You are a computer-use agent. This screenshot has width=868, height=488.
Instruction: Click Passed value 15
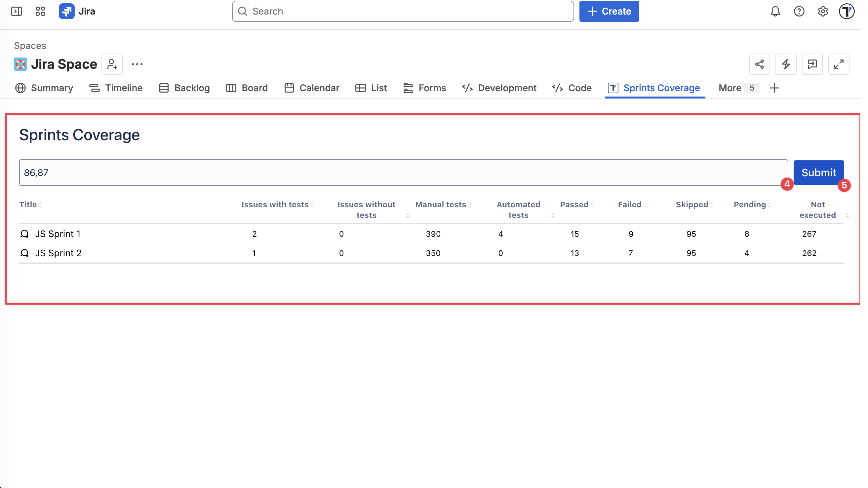575,234
